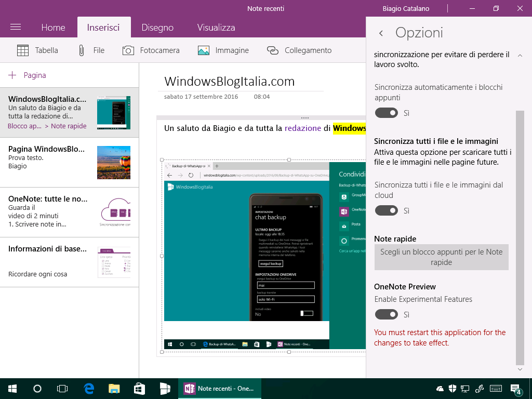Click the note time 08:04
The image size is (532, 399).
coord(262,97)
